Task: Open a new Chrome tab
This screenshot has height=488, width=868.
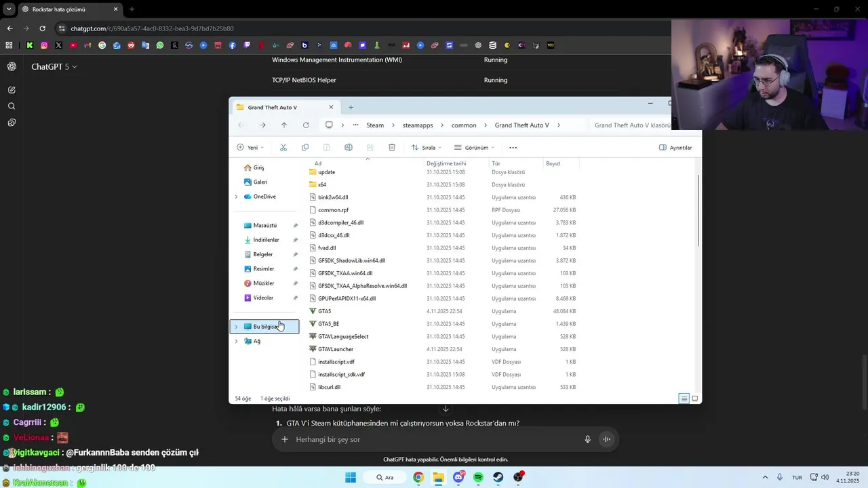Action: tap(132, 9)
